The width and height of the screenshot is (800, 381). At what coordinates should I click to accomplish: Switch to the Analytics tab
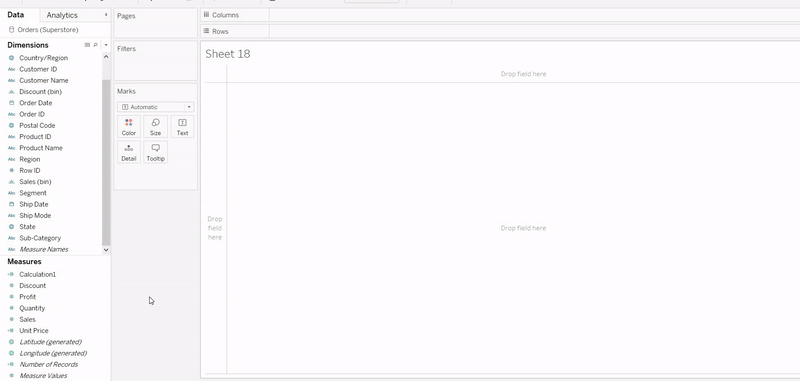coord(62,15)
